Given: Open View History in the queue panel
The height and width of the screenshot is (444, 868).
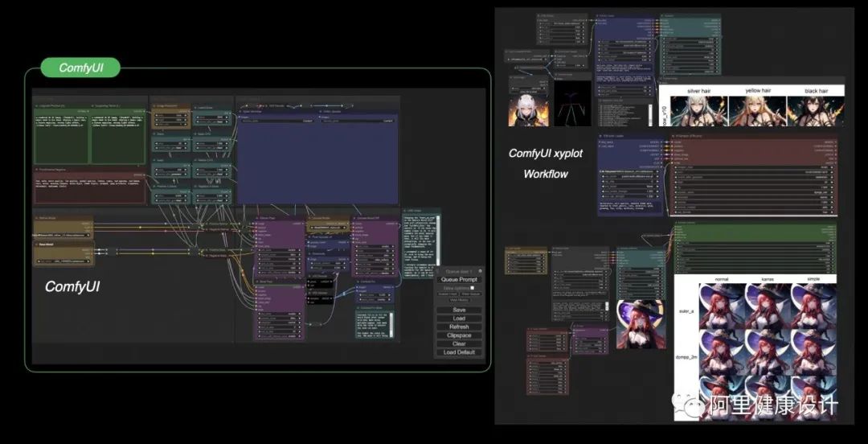Looking at the screenshot, I should coord(459,300).
